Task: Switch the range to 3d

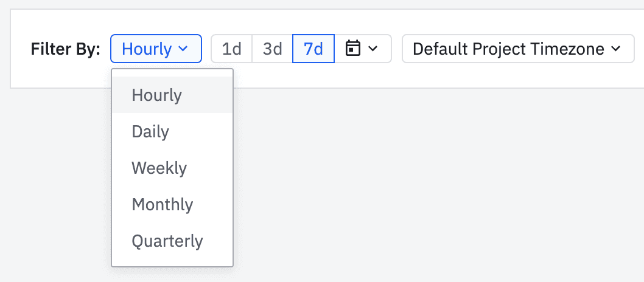Action: [x=272, y=49]
